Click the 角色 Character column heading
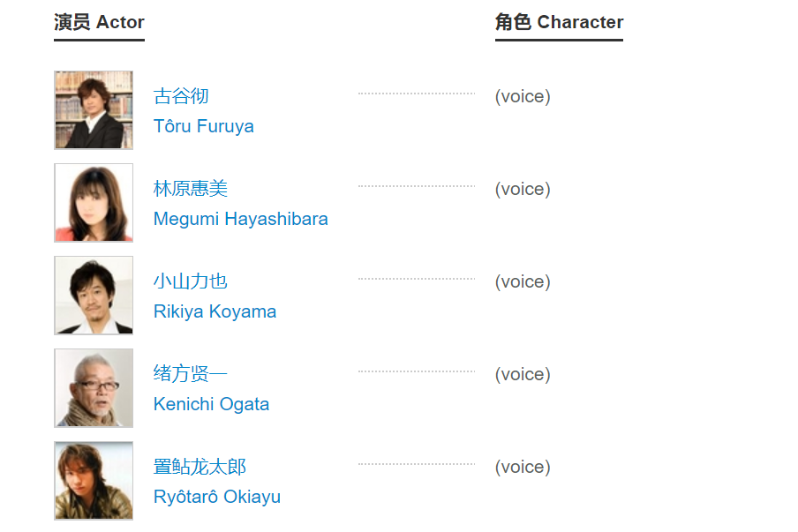Image resolution: width=798 pixels, height=532 pixels. pyautogui.click(x=559, y=23)
